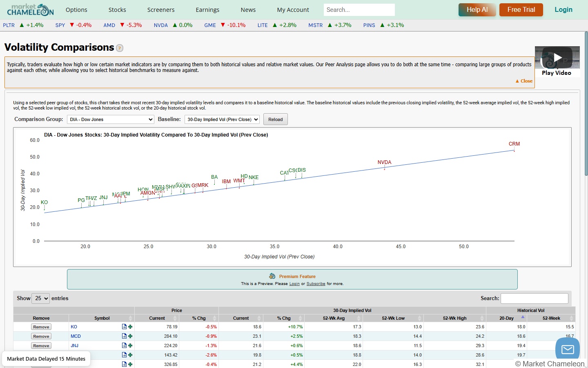Image resolution: width=588 pixels, height=368 pixels.
Task: Click the Reload button
Action: click(x=276, y=119)
